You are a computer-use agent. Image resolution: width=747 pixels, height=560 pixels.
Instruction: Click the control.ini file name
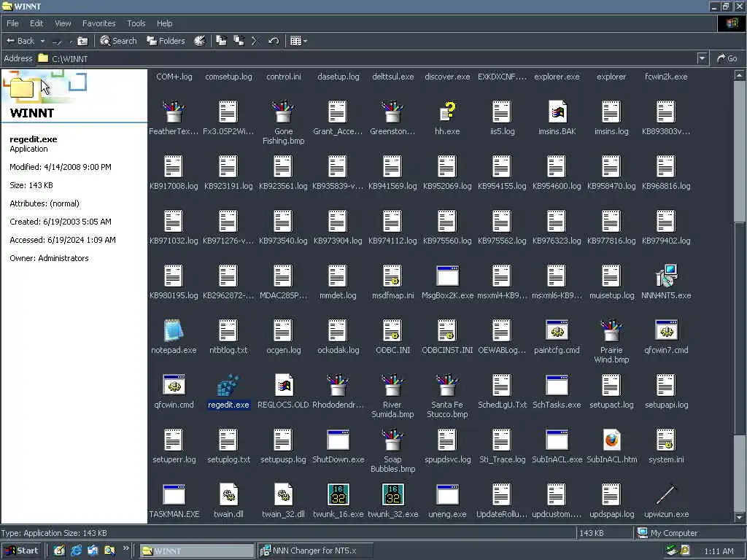[x=284, y=77]
